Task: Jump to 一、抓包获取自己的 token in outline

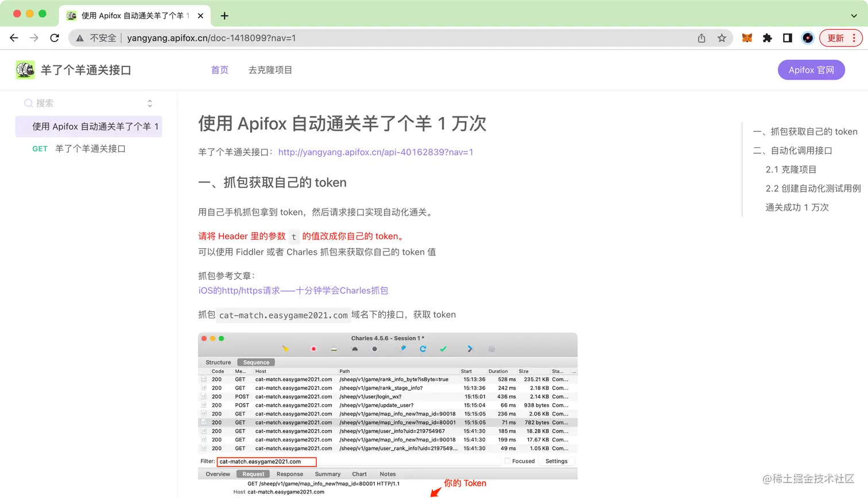Action: click(x=805, y=131)
